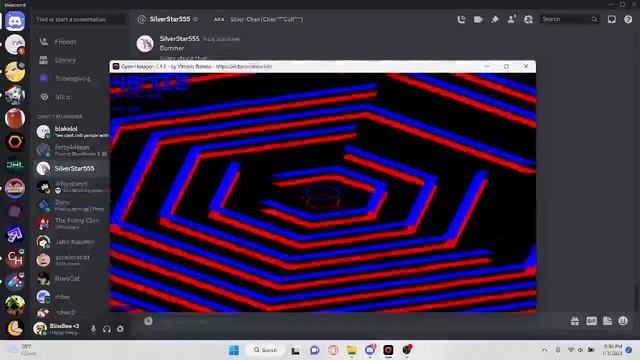Toggle microphone mute in user panel
This screenshot has width=640, height=360.
pyautogui.click(x=93, y=329)
